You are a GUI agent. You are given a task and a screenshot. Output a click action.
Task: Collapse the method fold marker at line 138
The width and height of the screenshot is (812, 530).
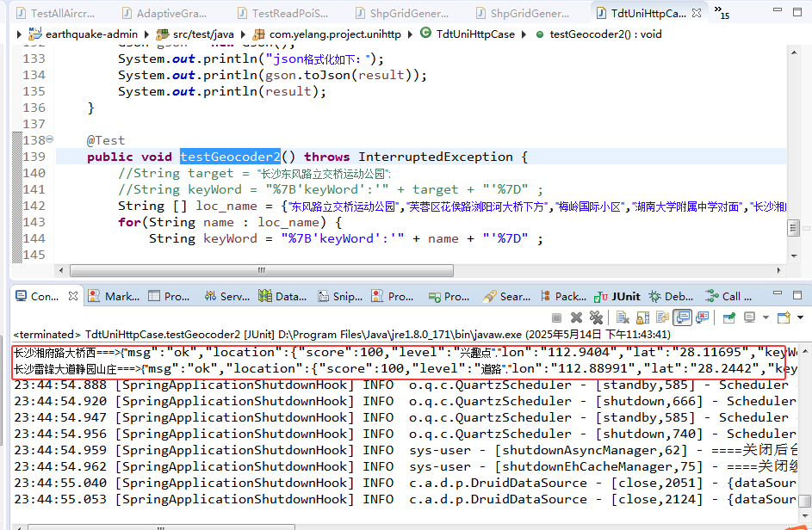(50, 139)
